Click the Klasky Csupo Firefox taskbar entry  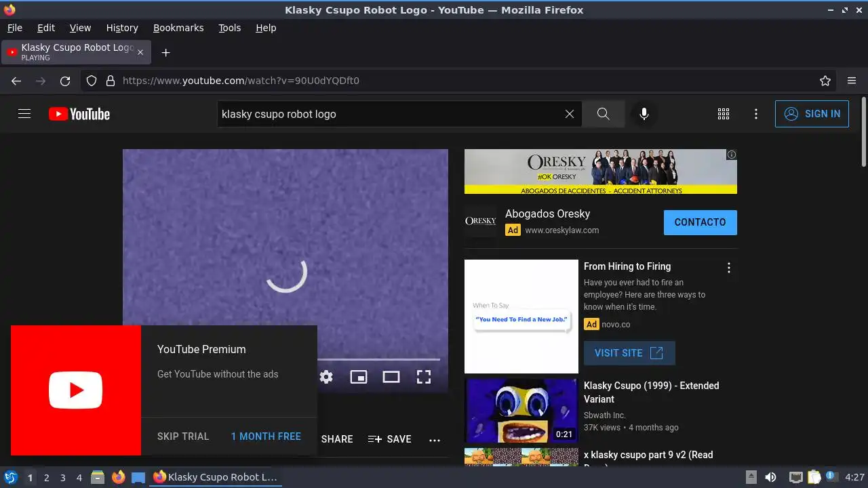point(216,477)
